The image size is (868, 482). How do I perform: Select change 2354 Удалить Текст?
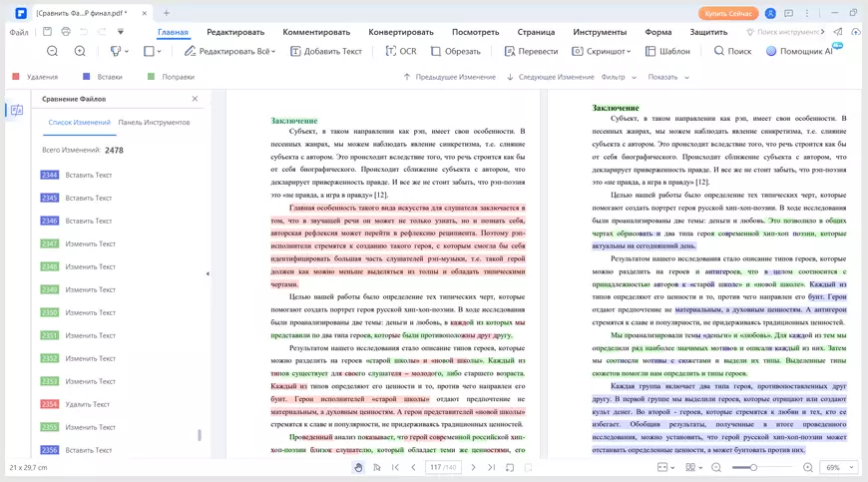pos(87,404)
